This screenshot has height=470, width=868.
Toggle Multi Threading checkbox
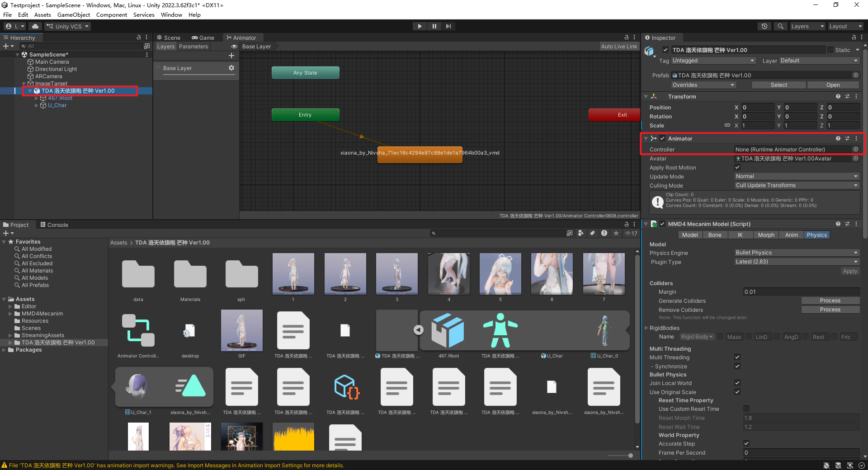coord(737,357)
